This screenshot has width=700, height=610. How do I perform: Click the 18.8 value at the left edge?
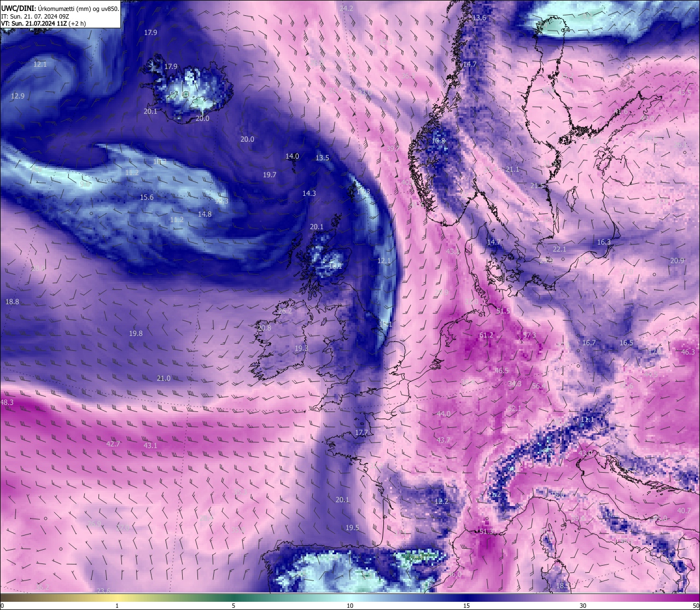(x=13, y=302)
